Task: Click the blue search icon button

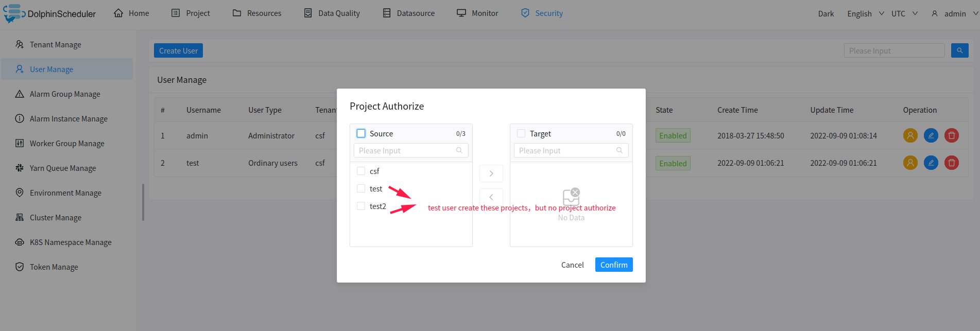Action: click(960, 50)
